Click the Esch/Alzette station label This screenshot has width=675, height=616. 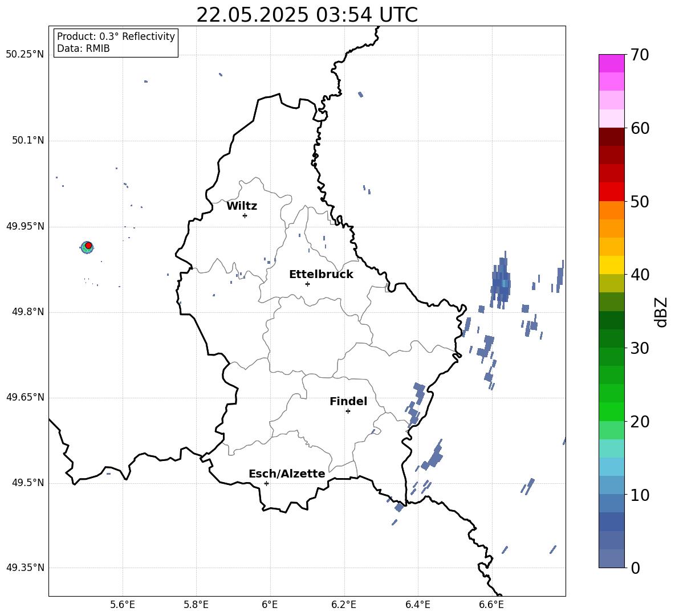coord(287,474)
